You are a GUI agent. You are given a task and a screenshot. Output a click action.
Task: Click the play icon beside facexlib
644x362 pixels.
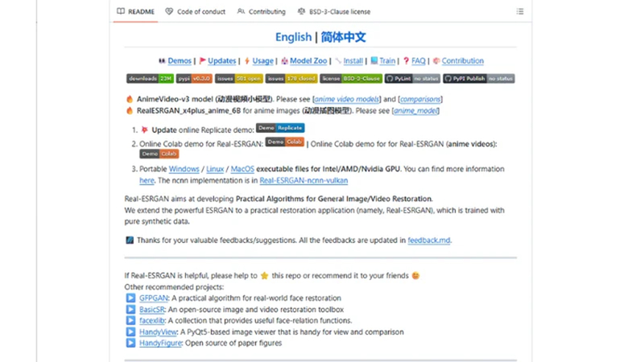(130, 320)
